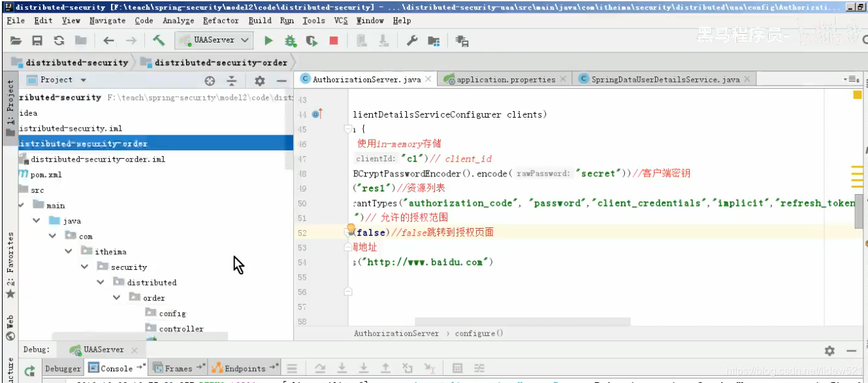The height and width of the screenshot is (383, 868).
Task: Collapse the itheima package node
Action: click(69, 252)
